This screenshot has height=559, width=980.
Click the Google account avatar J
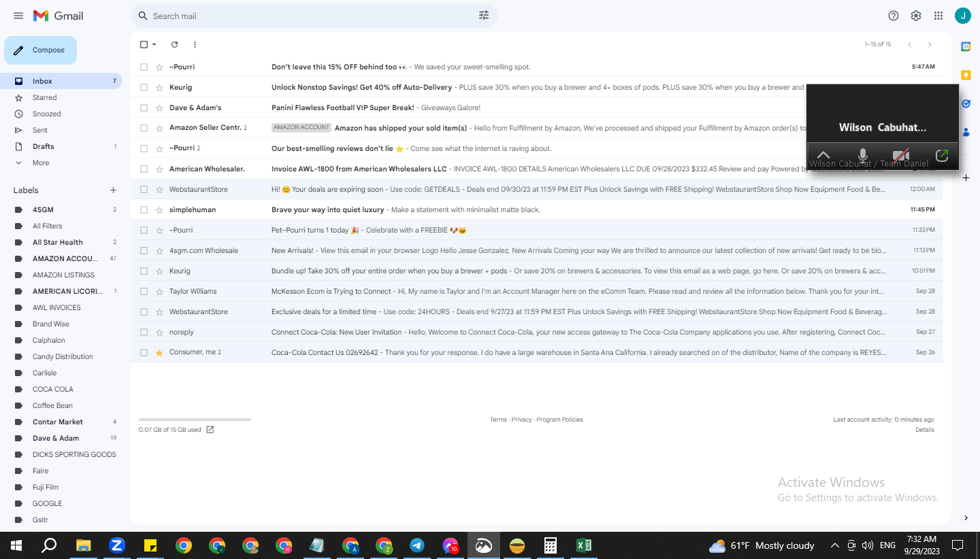pyautogui.click(x=962, y=16)
